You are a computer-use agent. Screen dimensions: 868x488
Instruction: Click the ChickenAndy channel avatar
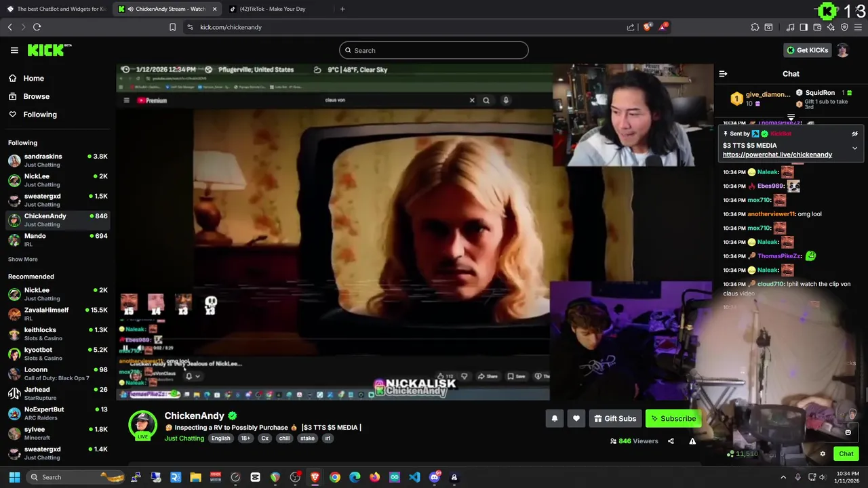(x=142, y=426)
